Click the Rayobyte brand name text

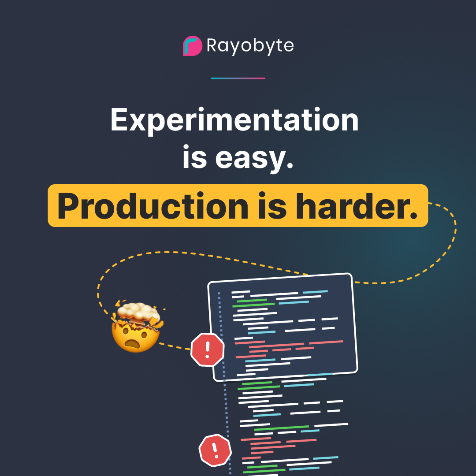(x=250, y=46)
